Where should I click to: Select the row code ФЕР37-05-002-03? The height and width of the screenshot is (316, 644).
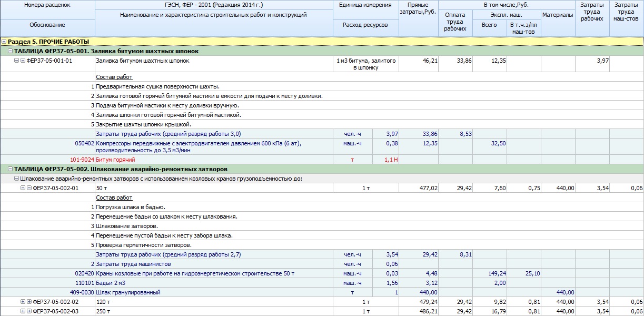pyautogui.click(x=56, y=311)
